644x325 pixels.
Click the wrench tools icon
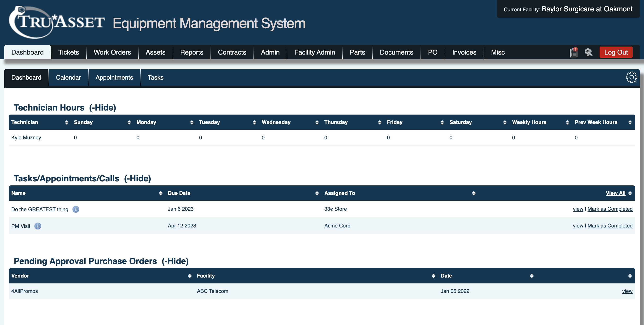point(588,52)
